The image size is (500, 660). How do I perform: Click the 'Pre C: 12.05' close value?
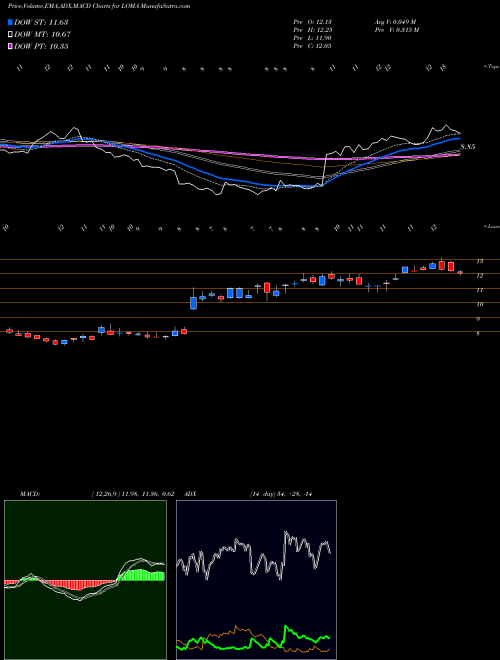[x=313, y=46]
